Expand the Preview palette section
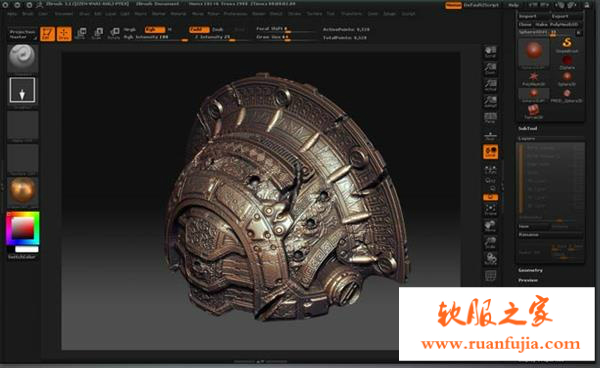The width and height of the screenshot is (600, 368). pos(528,280)
